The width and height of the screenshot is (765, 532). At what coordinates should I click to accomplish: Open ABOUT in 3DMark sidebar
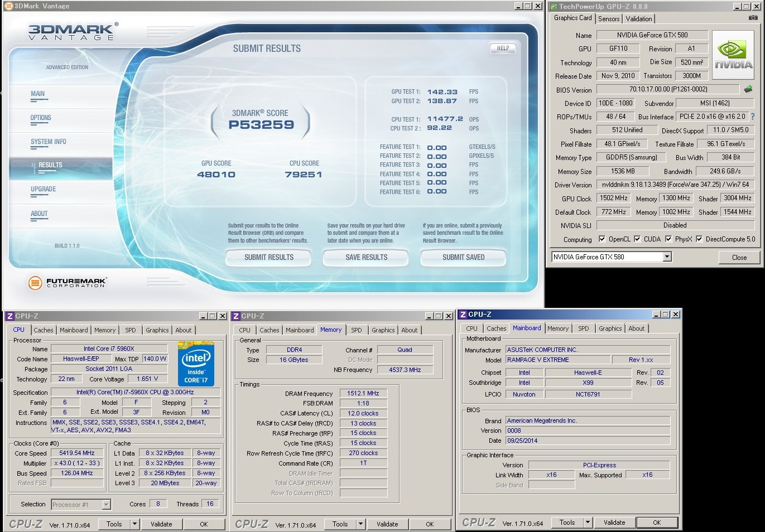coord(39,214)
